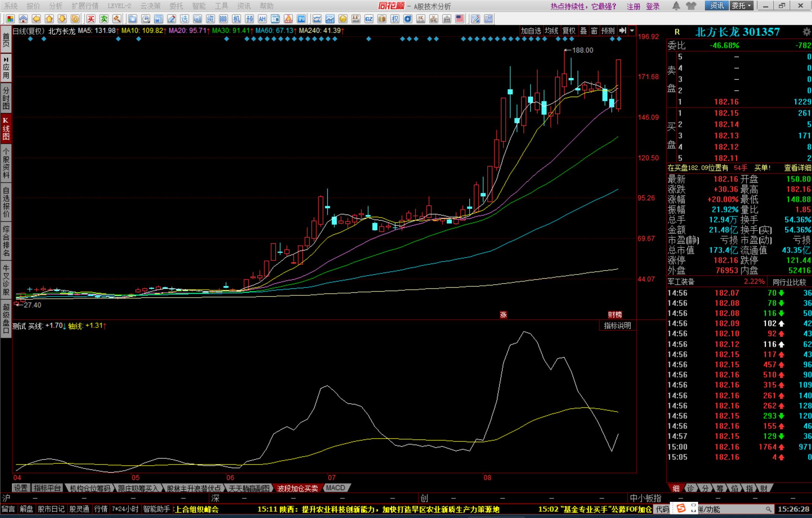
Task: Toggle 复权 price adjustment mode
Action: (569, 31)
